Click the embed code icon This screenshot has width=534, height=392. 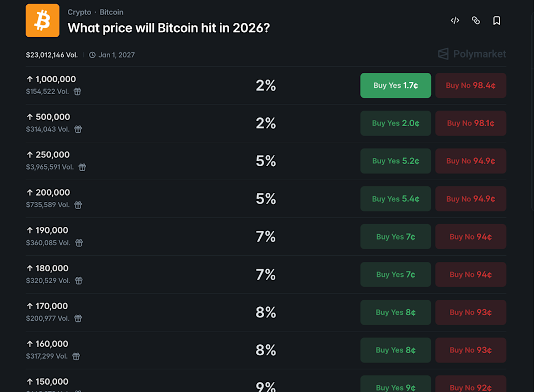(455, 21)
